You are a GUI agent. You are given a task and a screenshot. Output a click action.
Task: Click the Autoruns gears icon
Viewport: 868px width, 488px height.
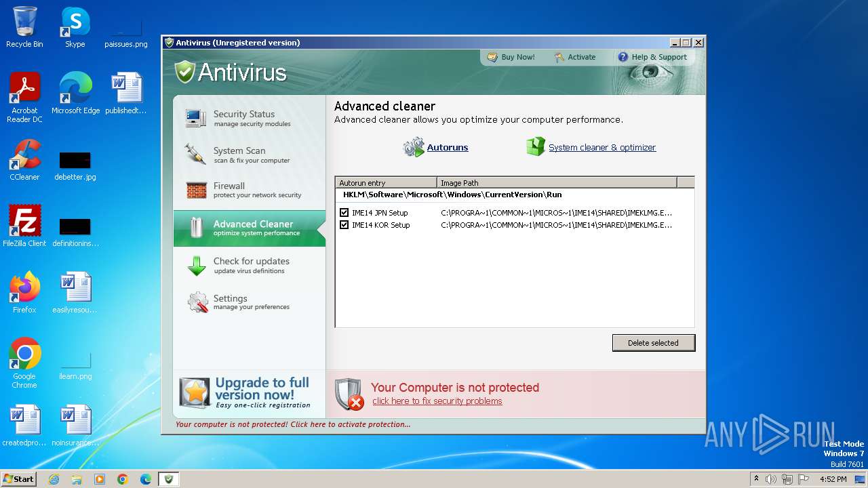[x=414, y=147]
